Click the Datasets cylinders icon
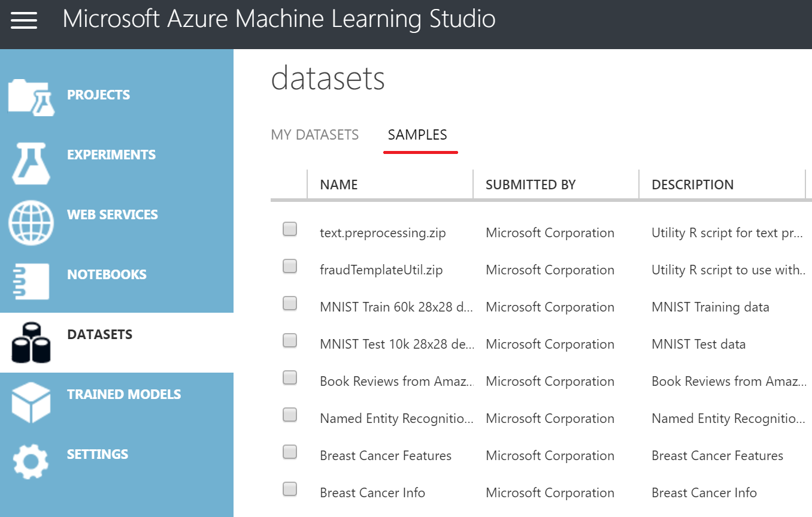The image size is (812, 517). 31,342
